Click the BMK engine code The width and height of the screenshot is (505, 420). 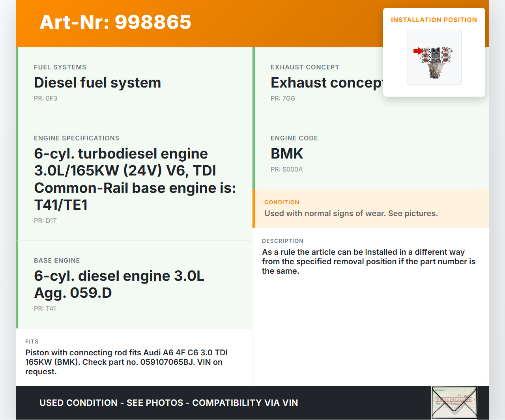pyautogui.click(x=287, y=154)
